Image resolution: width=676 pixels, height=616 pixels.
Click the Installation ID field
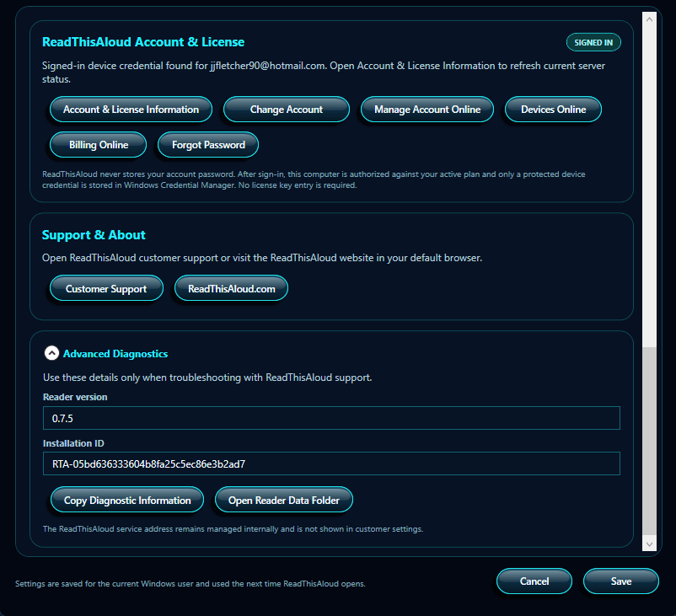[x=331, y=463]
